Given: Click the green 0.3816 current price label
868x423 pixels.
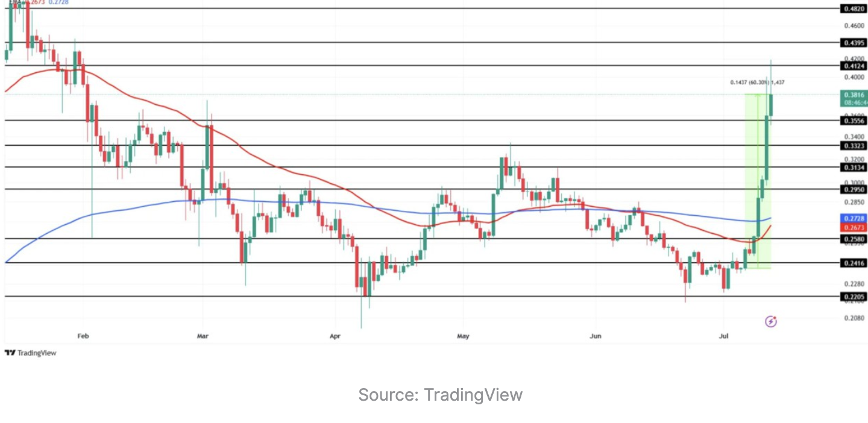Looking at the screenshot, I should [x=854, y=95].
